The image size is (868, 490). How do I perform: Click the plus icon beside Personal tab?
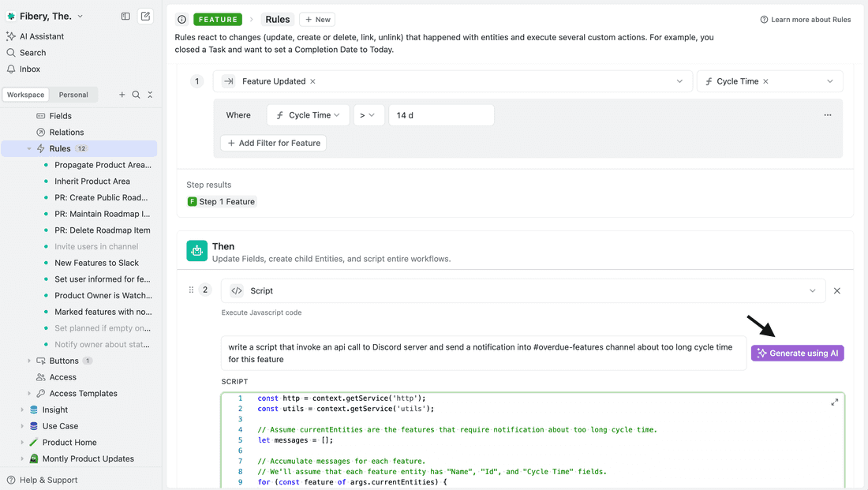pyautogui.click(x=122, y=95)
